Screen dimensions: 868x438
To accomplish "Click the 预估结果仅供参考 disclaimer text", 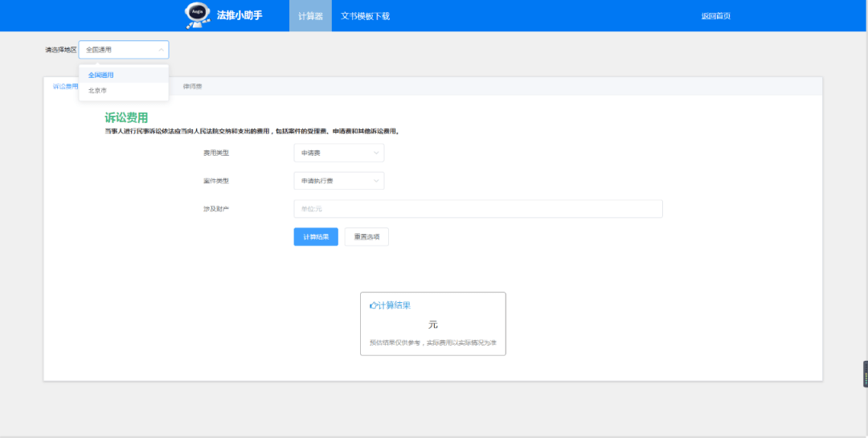I will point(433,342).
